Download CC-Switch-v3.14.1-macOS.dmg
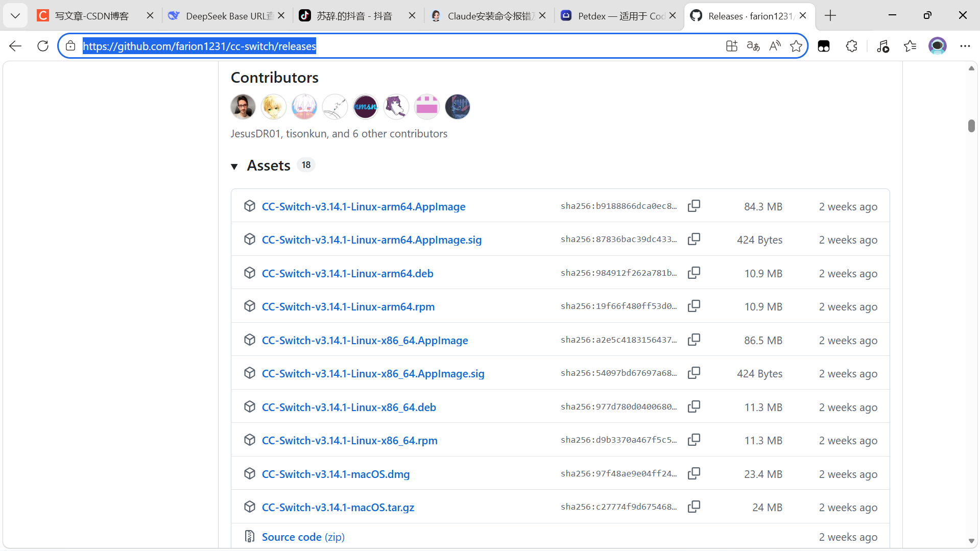 coord(336,474)
